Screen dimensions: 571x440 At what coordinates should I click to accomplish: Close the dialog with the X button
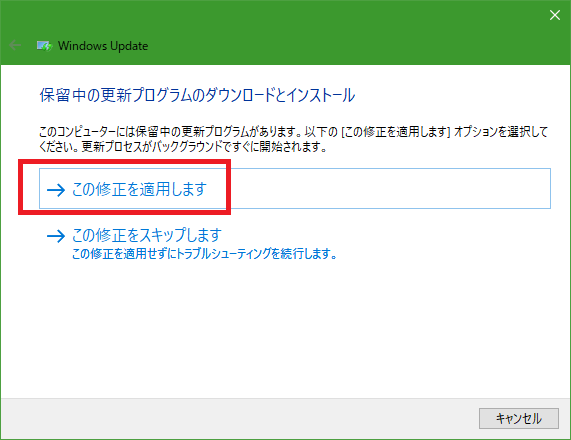coord(555,15)
